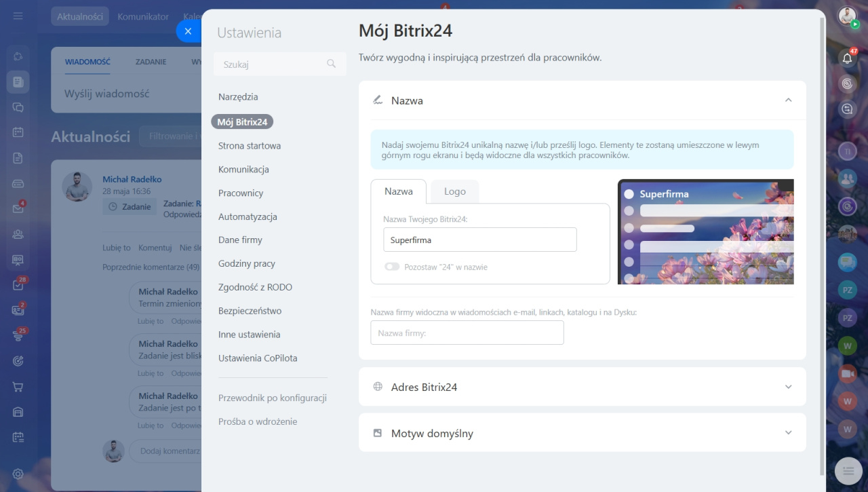
Task: Click the user profile avatar at top right
Action: pos(847,16)
